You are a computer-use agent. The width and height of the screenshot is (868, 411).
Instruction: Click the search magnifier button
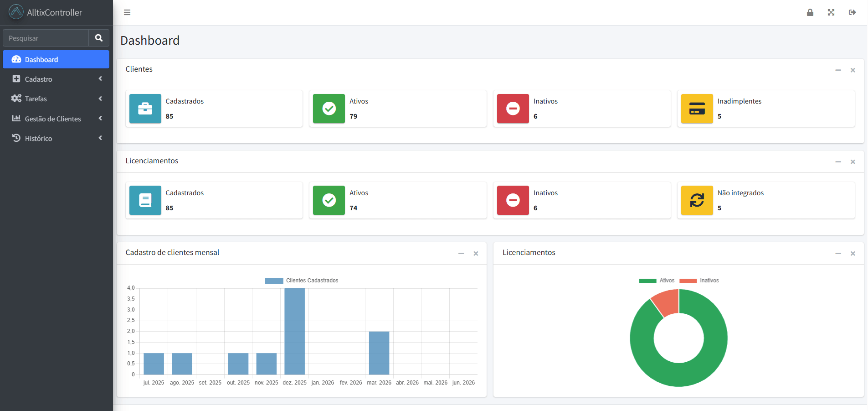[99, 38]
